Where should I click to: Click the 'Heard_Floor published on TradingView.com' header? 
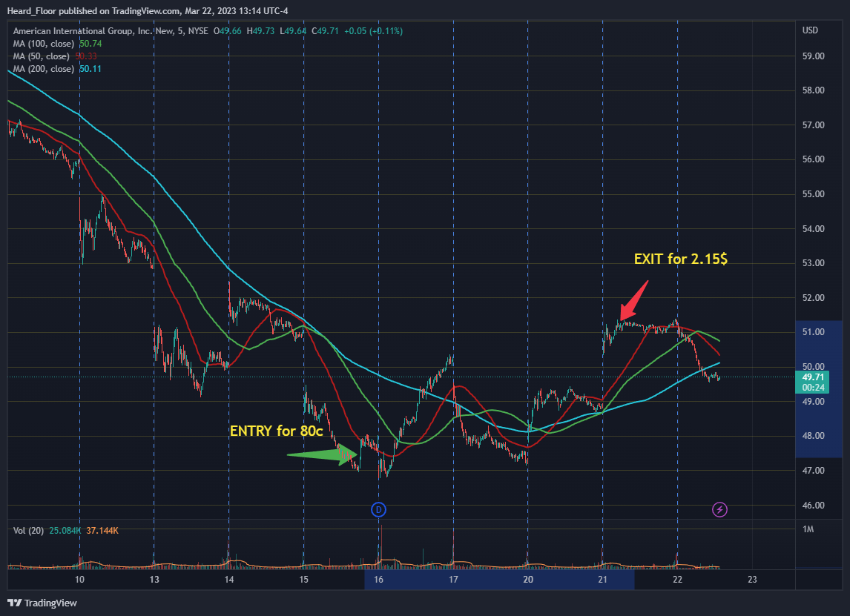point(93,11)
